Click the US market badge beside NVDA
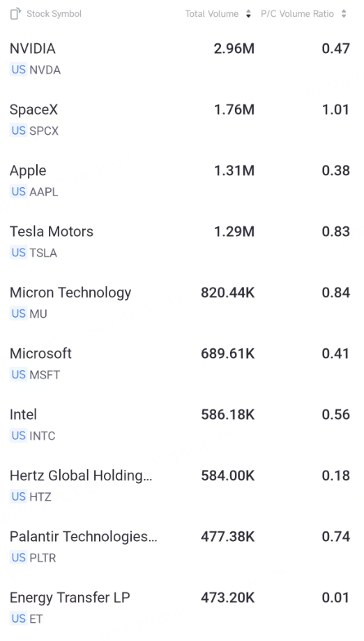This screenshot has width=364, height=641. point(19,70)
